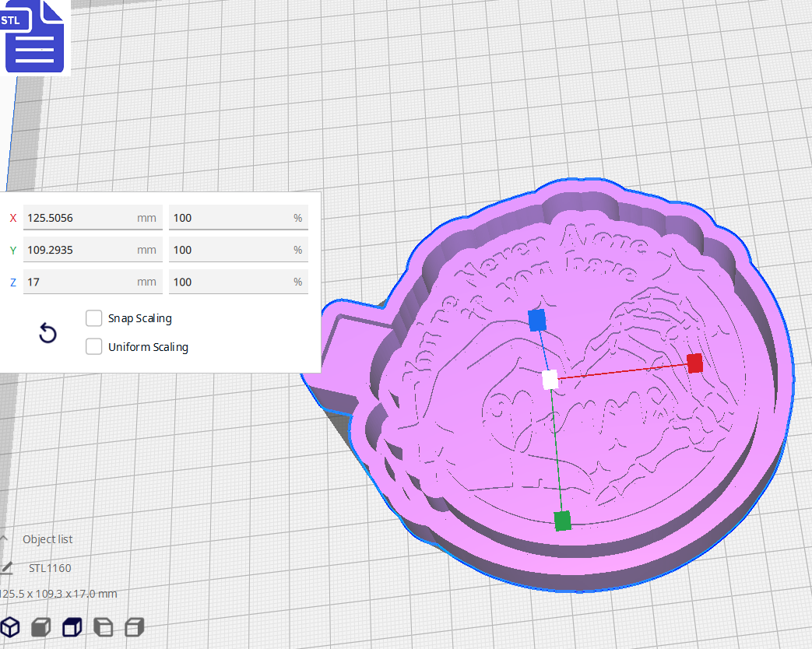
Task: Click the green Y-axis scale handle
Action: point(562,521)
